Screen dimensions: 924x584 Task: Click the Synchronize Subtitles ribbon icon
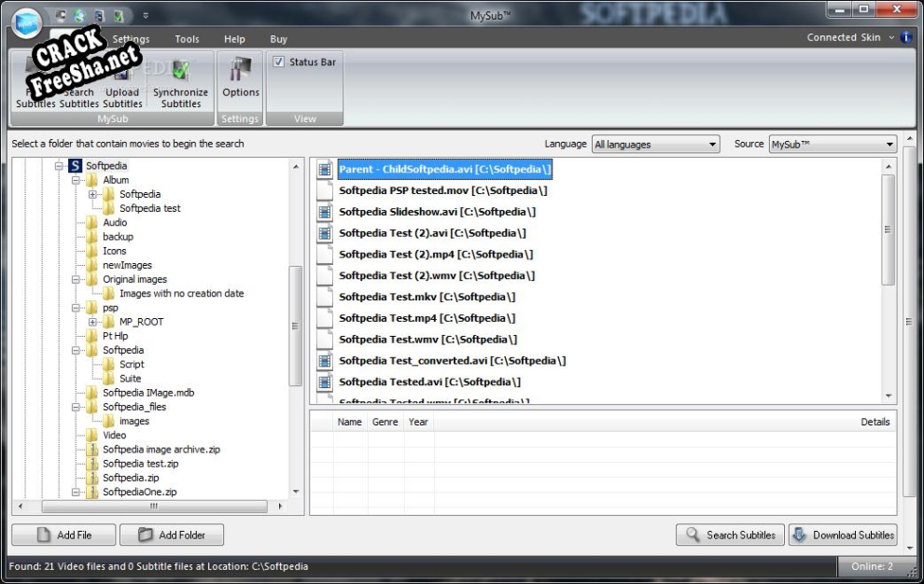(180, 72)
